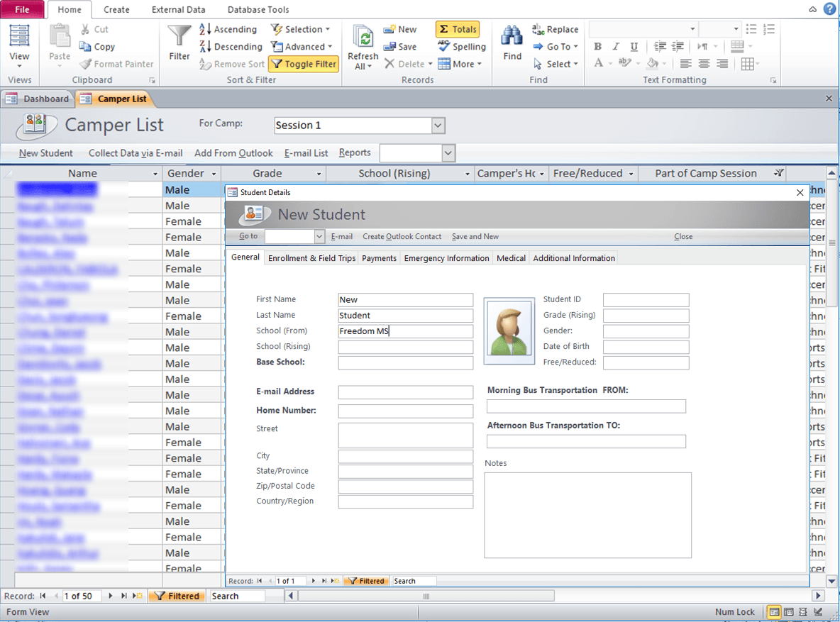
Task: Open the External Data ribbon tab
Action: tap(178, 9)
